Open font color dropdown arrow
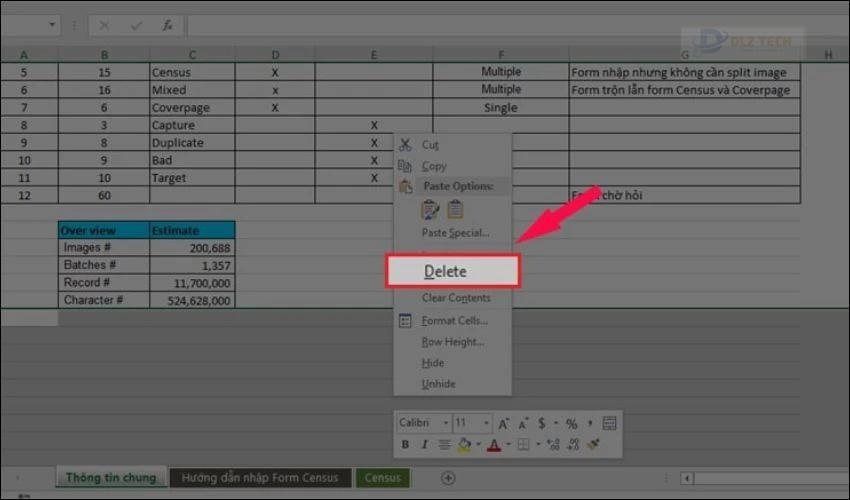The height and width of the screenshot is (500, 850). coord(508,445)
